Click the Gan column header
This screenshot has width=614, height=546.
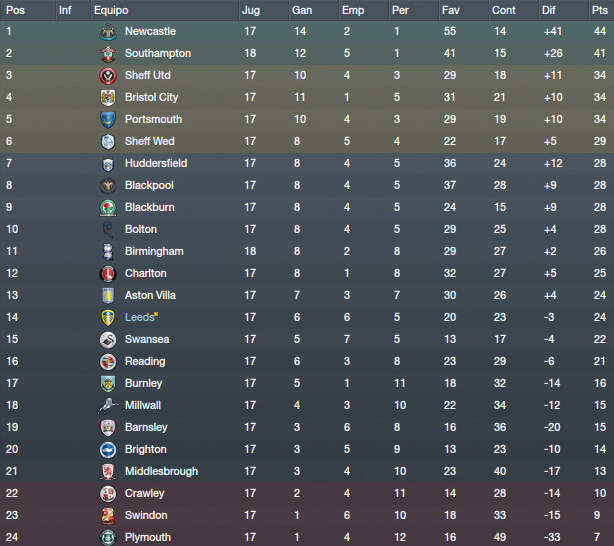point(302,10)
